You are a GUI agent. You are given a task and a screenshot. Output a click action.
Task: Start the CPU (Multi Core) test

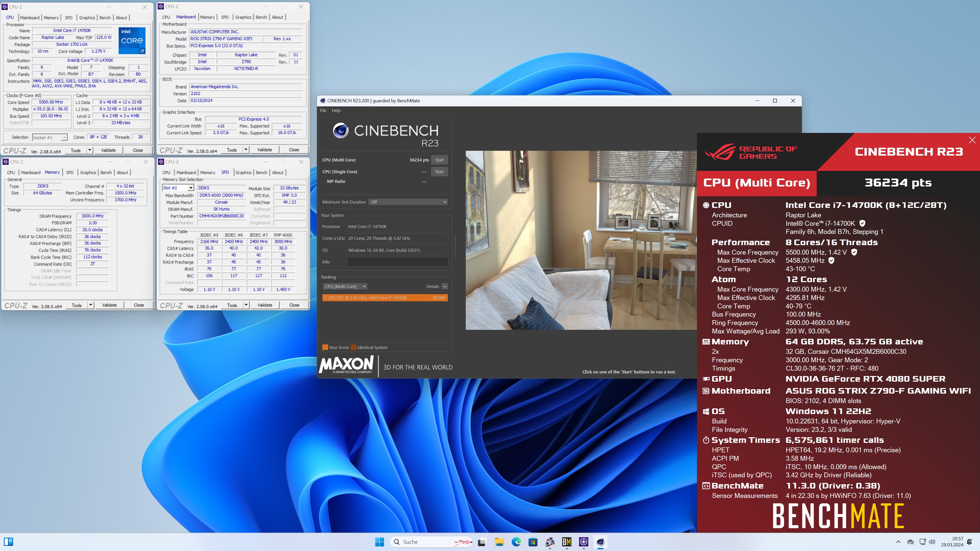click(439, 160)
